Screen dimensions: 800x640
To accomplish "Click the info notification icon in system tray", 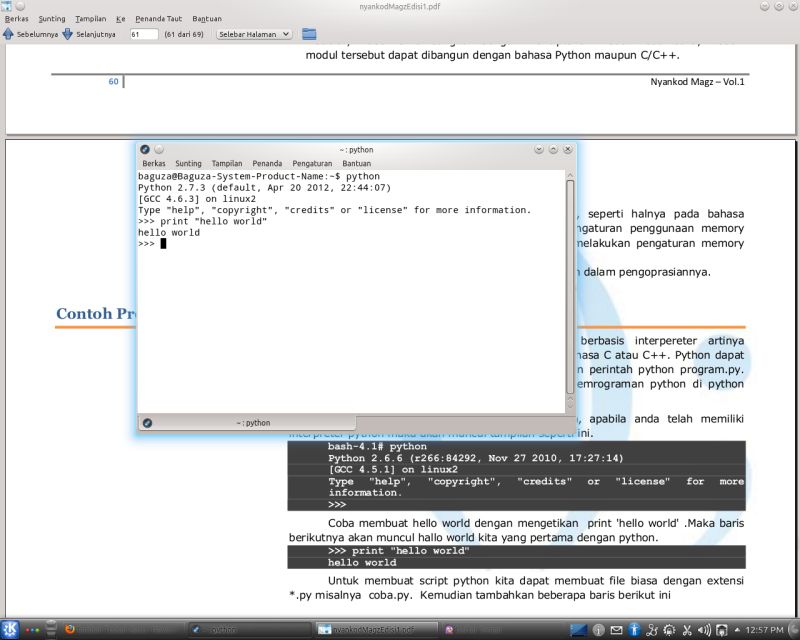I will pos(598,630).
